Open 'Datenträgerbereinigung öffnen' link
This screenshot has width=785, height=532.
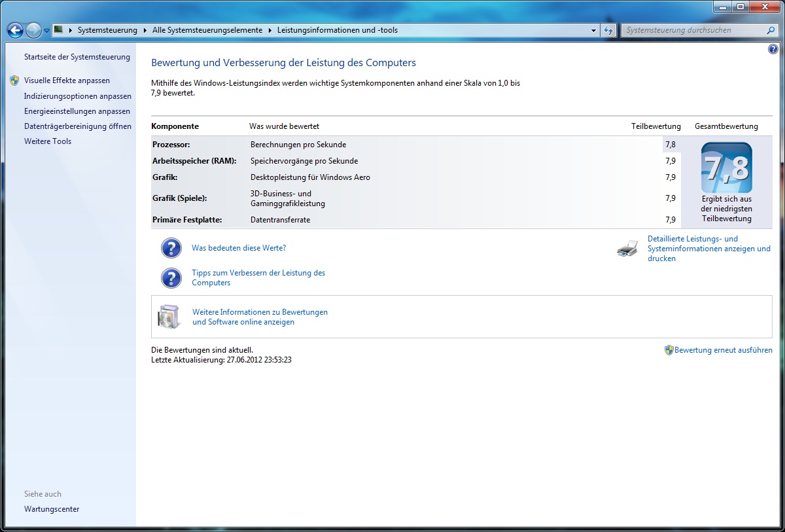(78, 126)
